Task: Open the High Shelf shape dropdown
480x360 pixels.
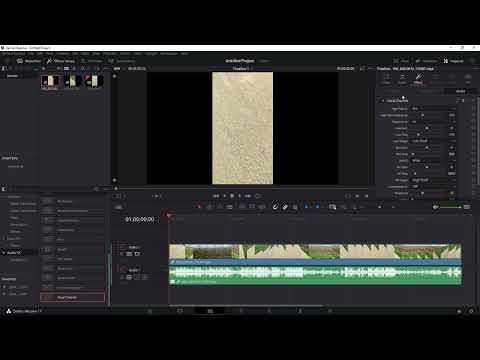Action: tap(433, 180)
